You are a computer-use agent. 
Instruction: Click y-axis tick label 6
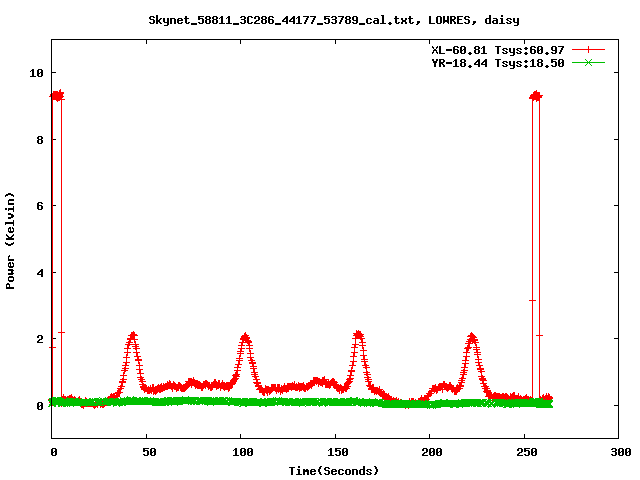[40, 206]
